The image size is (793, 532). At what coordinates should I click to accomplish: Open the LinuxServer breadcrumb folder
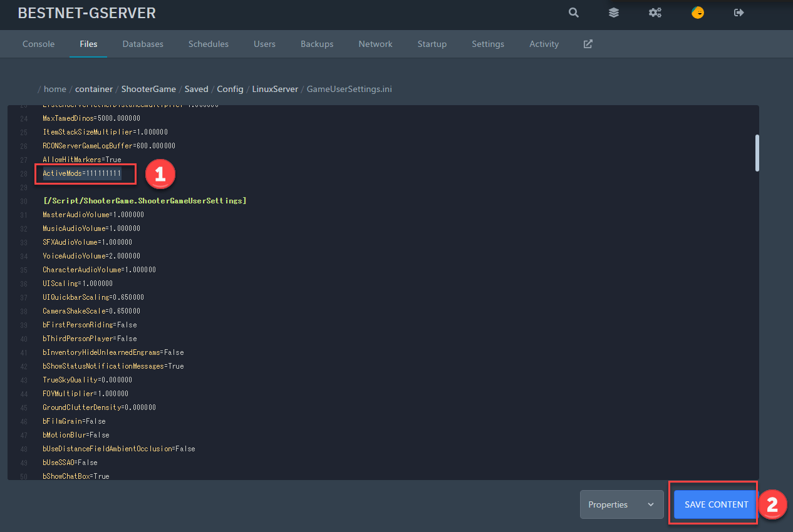coord(276,89)
